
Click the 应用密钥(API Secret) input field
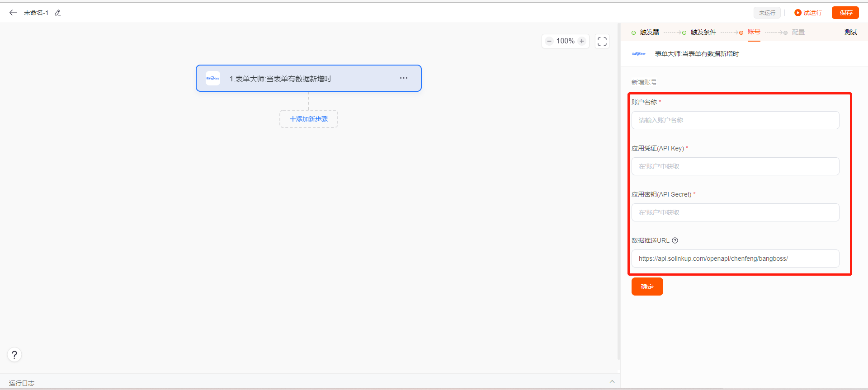pos(735,212)
